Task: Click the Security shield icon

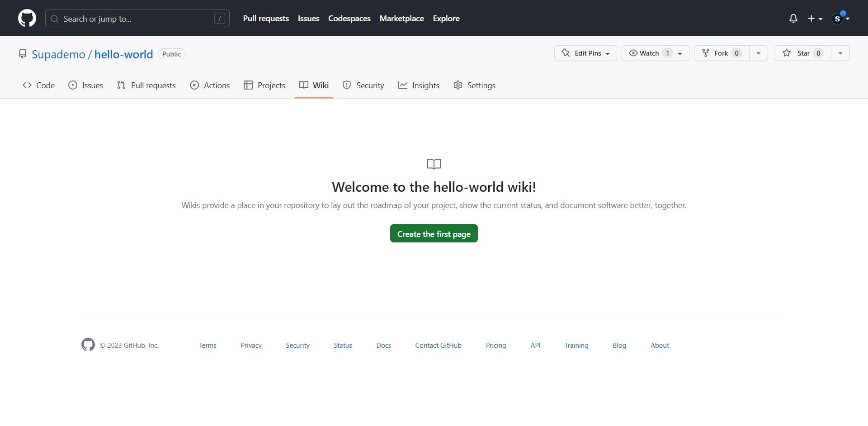Action: tap(347, 85)
